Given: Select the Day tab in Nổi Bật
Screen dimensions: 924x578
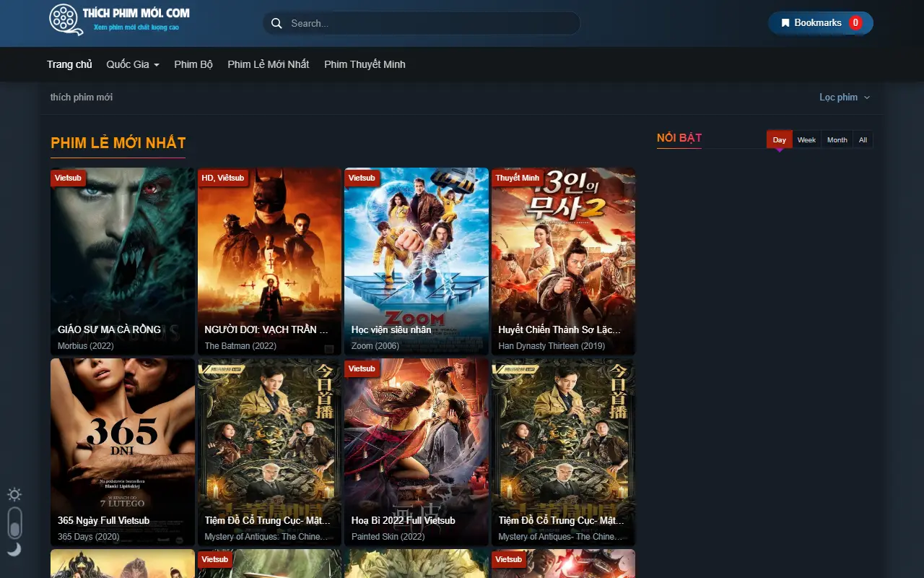Looking at the screenshot, I should (x=780, y=139).
